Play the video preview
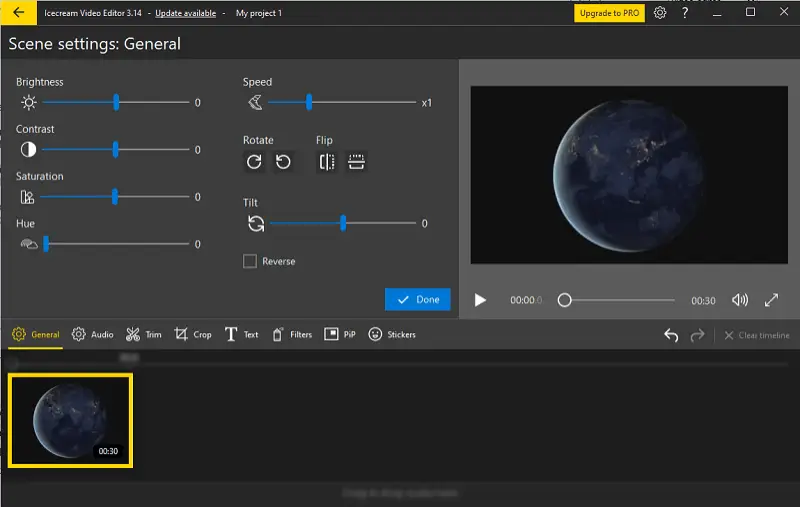800x507 pixels. coord(480,300)
